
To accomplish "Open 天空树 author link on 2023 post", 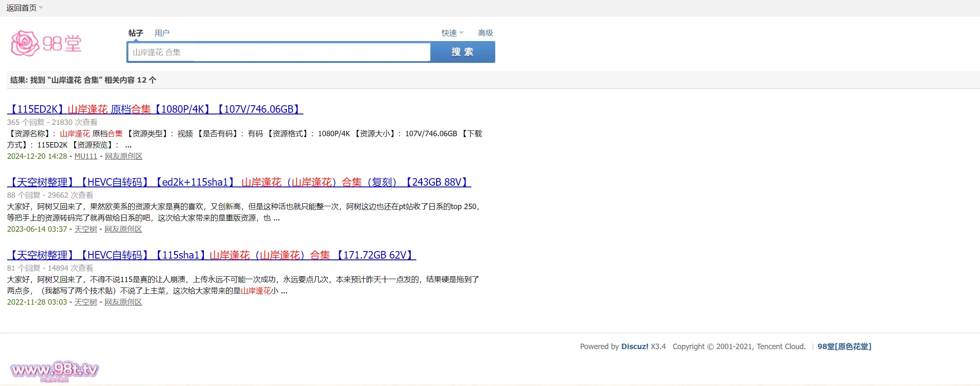I will pos(86,229).
